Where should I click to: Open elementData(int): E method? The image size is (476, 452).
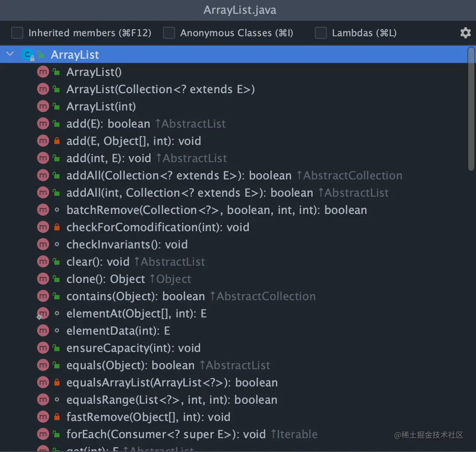click(118, 331)
